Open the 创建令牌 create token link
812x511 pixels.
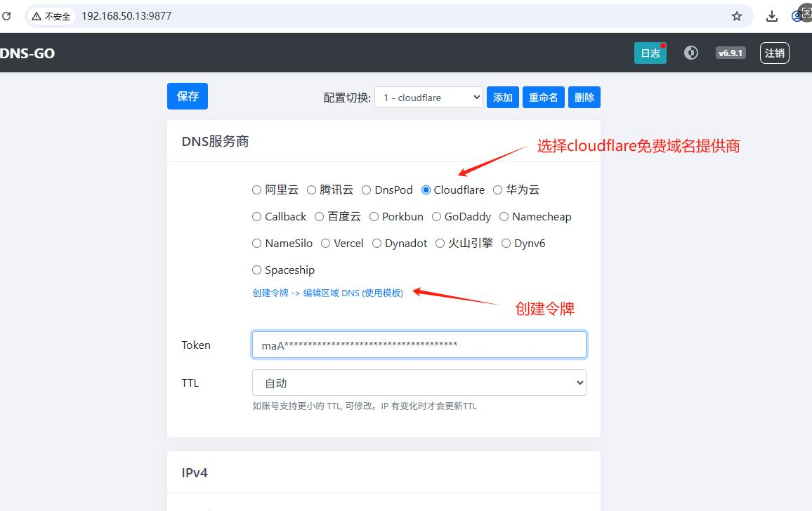pos(327,293)
